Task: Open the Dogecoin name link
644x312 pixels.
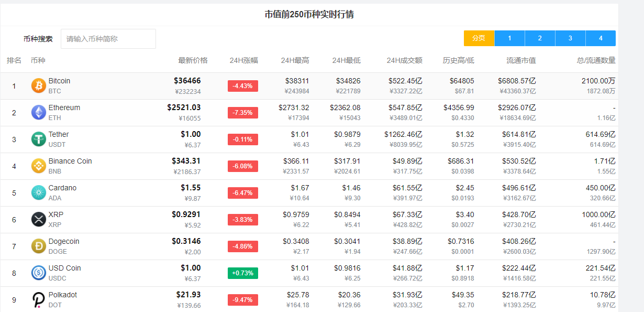Action: point(64,241)
